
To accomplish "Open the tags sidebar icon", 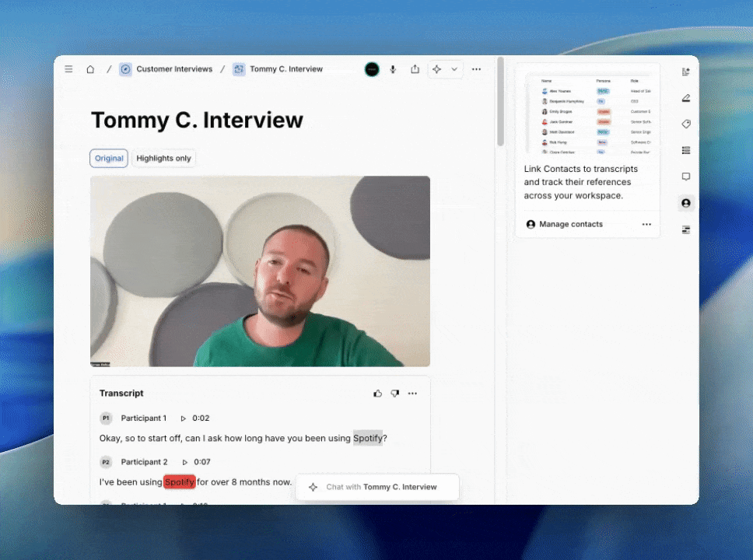I will 686,124.
